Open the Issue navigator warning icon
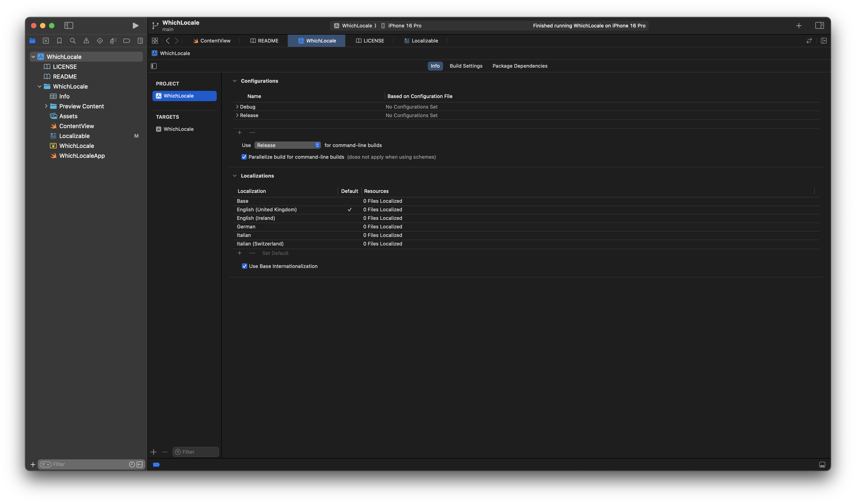Screen dimensions: 856x504 point(86,41)
